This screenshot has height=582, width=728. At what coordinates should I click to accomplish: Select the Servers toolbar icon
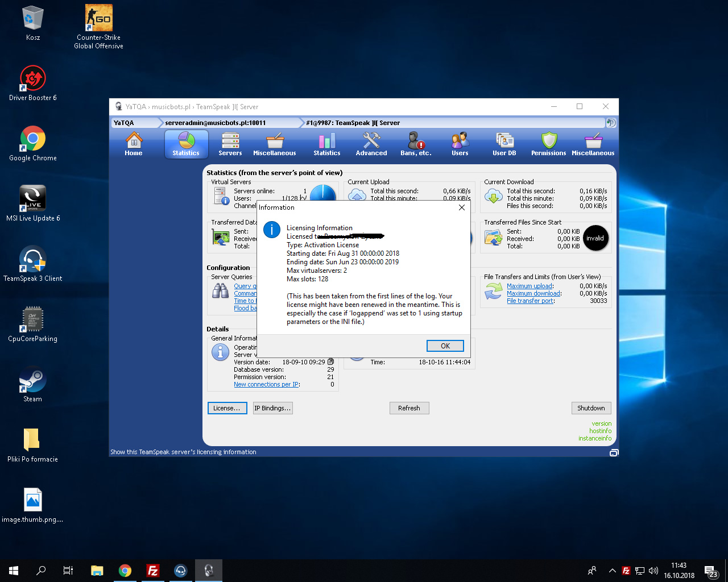(230, 144)
